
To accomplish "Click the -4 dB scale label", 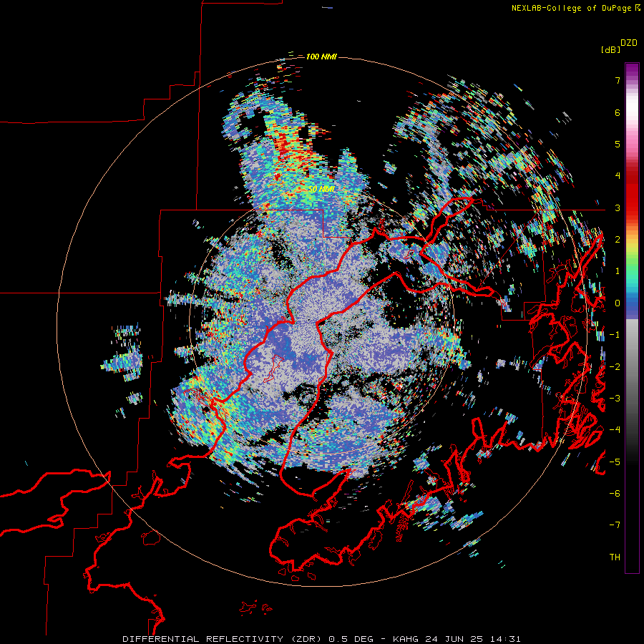I will pos(615,429).
